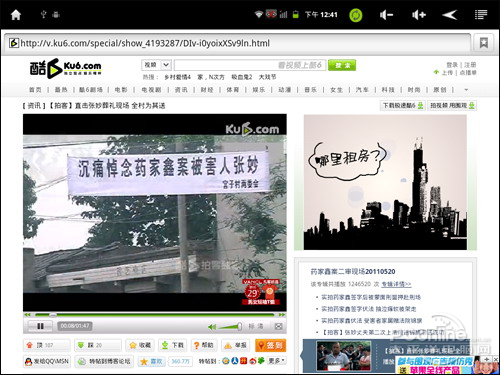This screenshot has width=500, height=375.
Task: Mute the video via speaker icon
Action: coord(212,327)
